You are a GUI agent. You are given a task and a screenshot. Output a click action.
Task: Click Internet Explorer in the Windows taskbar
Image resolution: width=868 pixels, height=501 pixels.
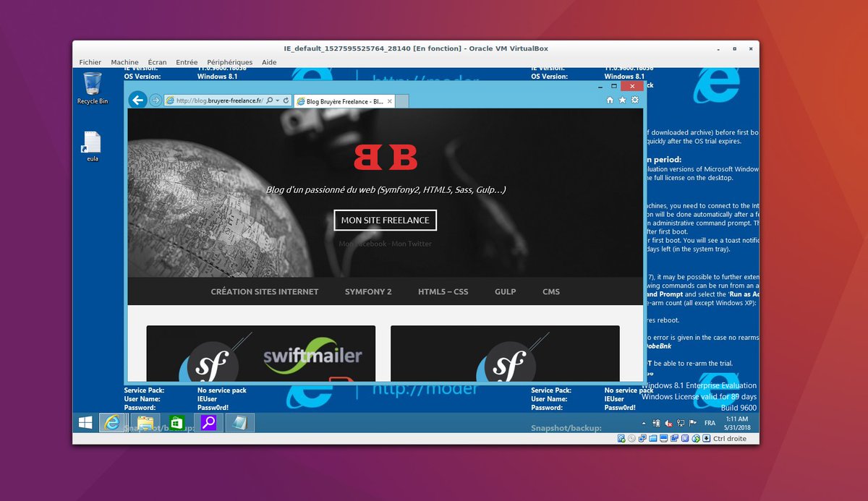click(x=112, y=422)
